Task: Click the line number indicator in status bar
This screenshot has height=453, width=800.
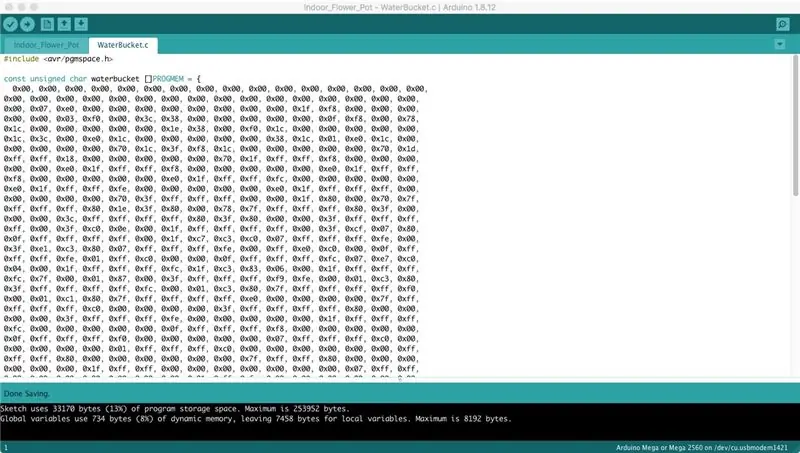Action: pyautogui.click(x=6, y=448)
